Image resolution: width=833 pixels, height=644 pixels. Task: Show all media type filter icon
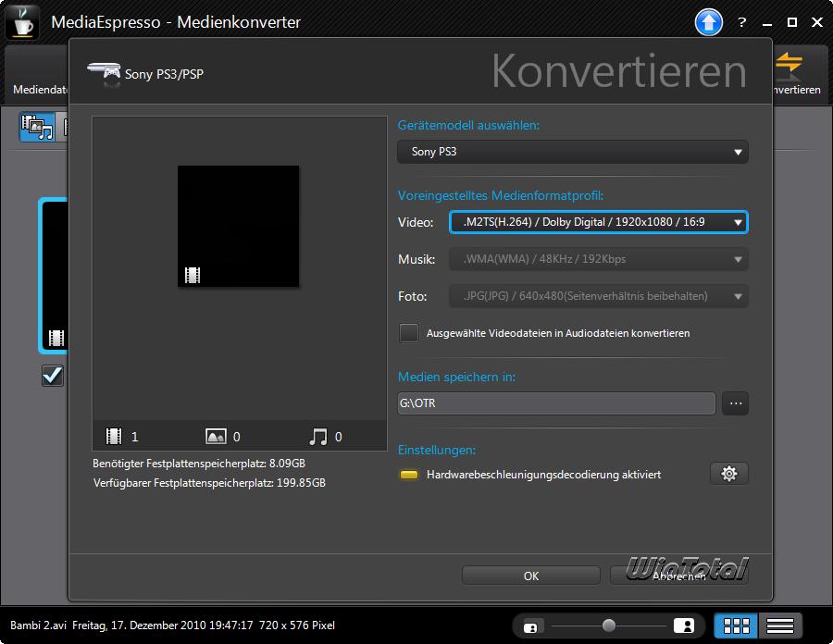37,127
